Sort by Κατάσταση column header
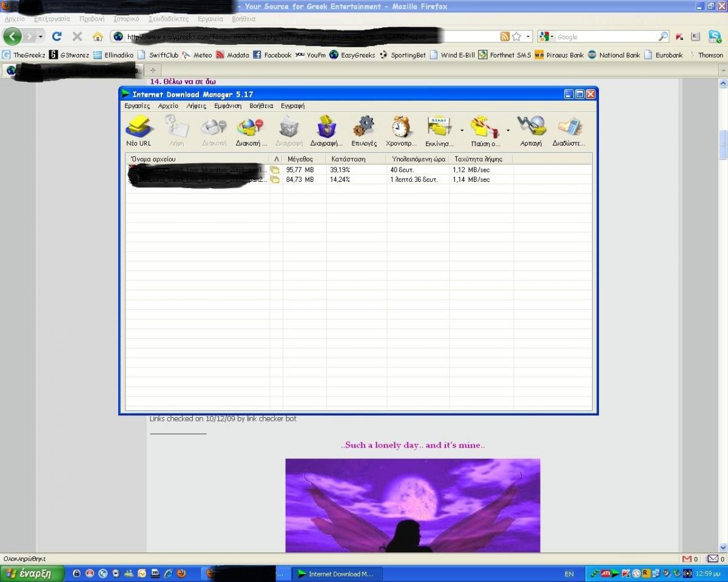 tap(356, 159)
